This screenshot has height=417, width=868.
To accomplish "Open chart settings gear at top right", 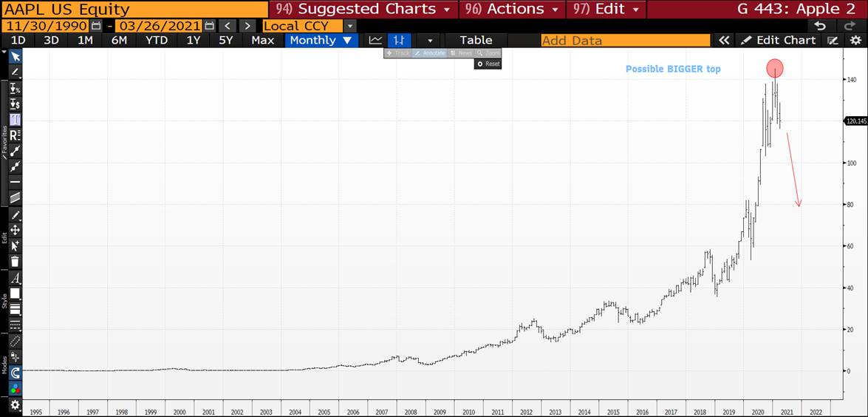I will click(x=855, y=41).
